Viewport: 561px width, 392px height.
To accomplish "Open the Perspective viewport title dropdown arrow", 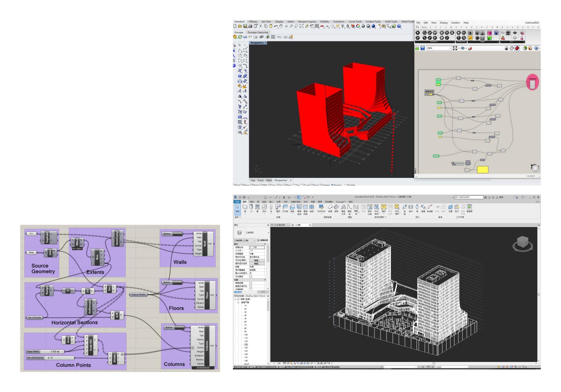I will [266, 43].
